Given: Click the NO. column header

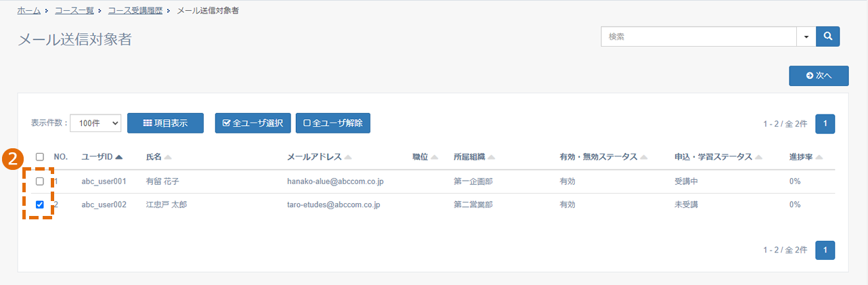Looking at the screenshot, I should pyautogui.click(x=61, y=157).
